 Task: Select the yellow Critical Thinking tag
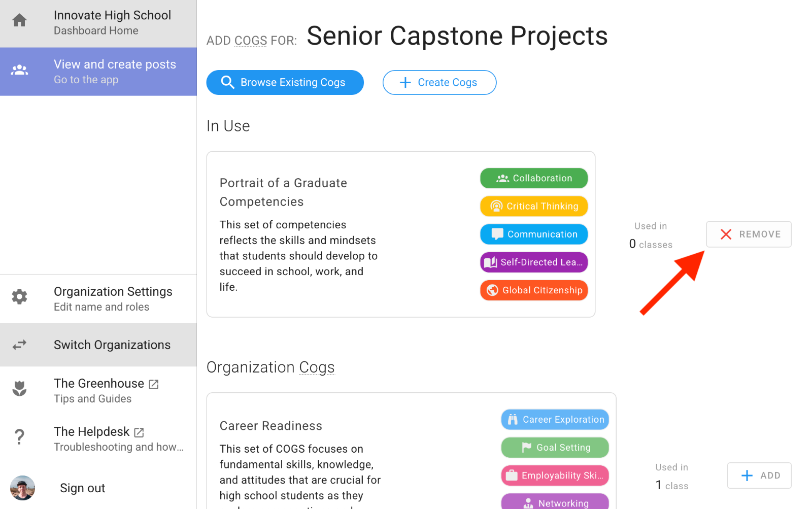pyautogui.click(x=534, y=207)
